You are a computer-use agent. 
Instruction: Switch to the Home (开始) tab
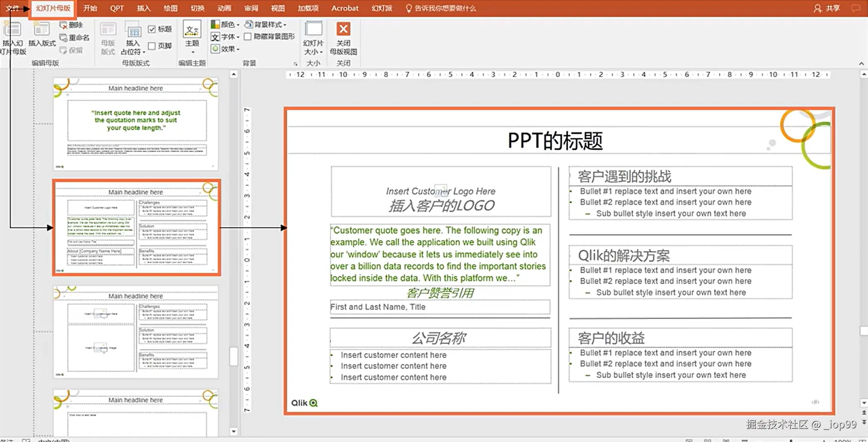click(90, 8)
